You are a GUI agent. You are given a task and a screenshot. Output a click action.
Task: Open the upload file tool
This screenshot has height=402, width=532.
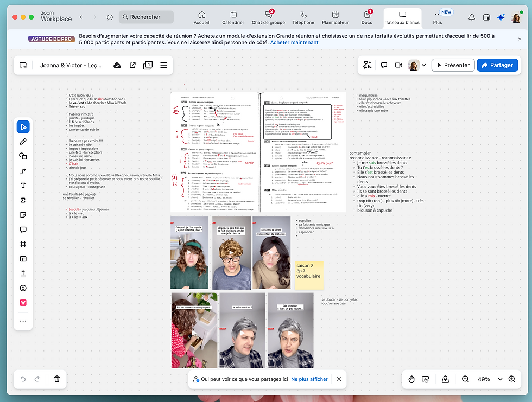(23, 273)
